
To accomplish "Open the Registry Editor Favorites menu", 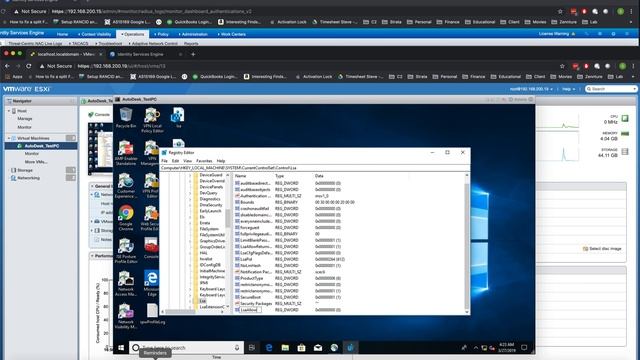I will 204,161.
